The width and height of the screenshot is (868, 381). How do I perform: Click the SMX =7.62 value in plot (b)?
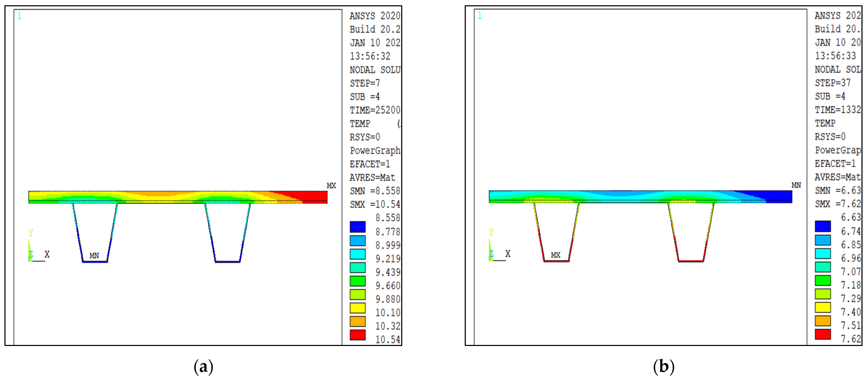(838, 204)
